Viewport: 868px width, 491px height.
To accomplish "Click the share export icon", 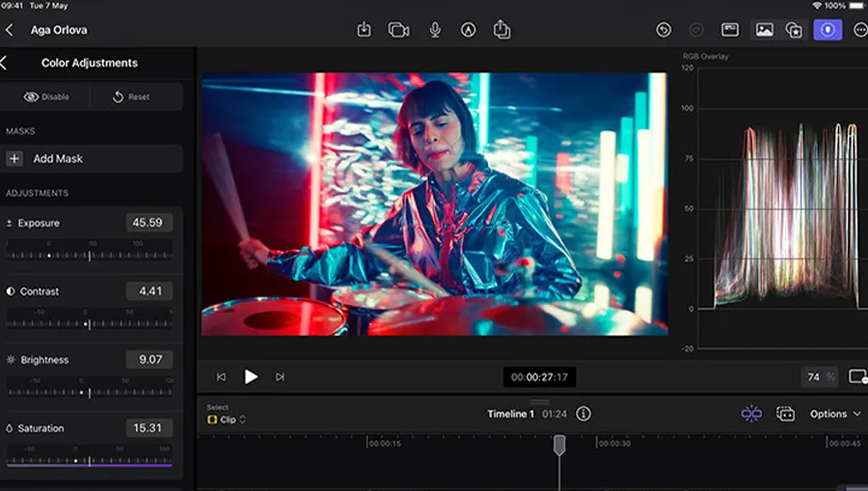I will (x=502, y=29).
